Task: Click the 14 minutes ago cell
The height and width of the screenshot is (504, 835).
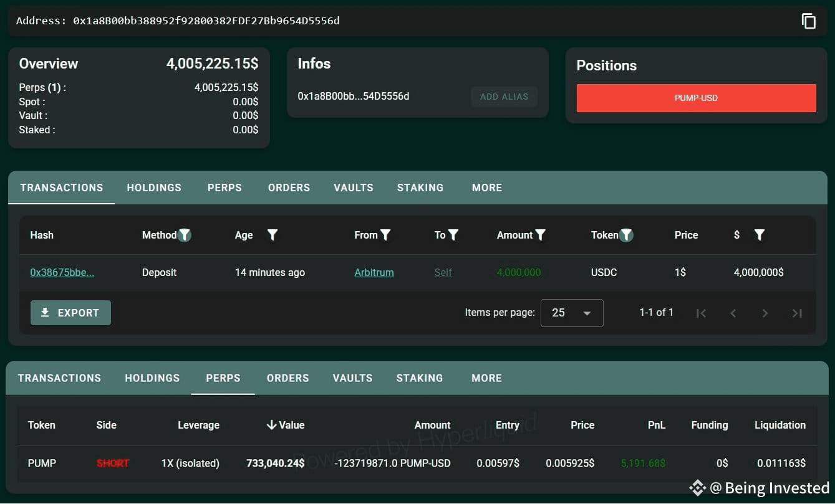Action: tap(270, 272)
